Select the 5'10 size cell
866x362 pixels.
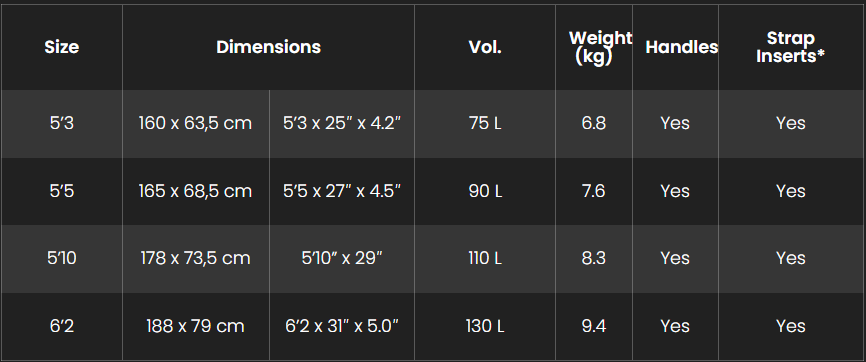click(62, 259)
